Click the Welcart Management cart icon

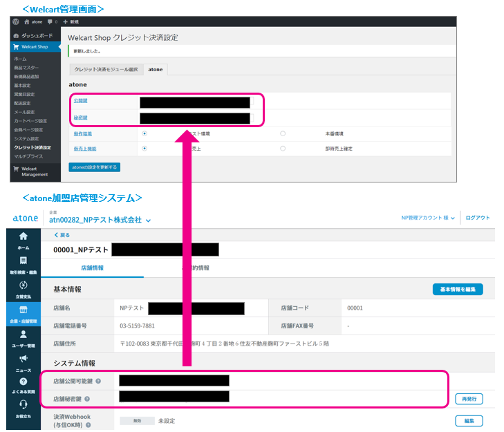coord(16,169)
